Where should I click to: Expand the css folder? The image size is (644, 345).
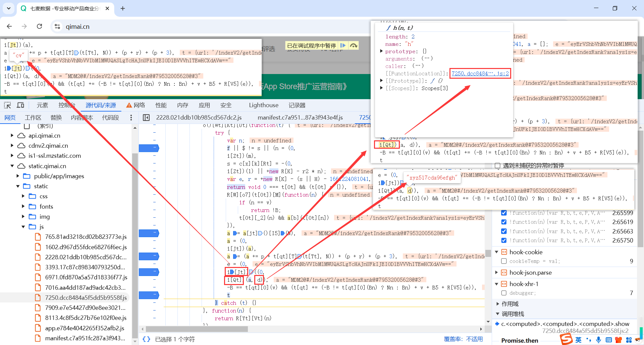point(23,196)
